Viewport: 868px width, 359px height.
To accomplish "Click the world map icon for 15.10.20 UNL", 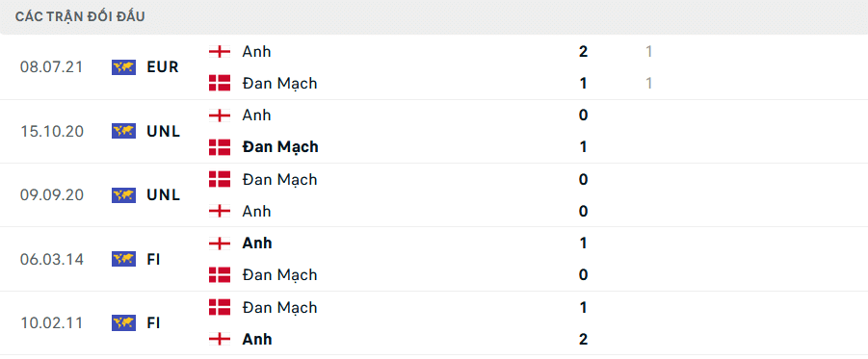I will pyautogui.click(x=123, y=131).
